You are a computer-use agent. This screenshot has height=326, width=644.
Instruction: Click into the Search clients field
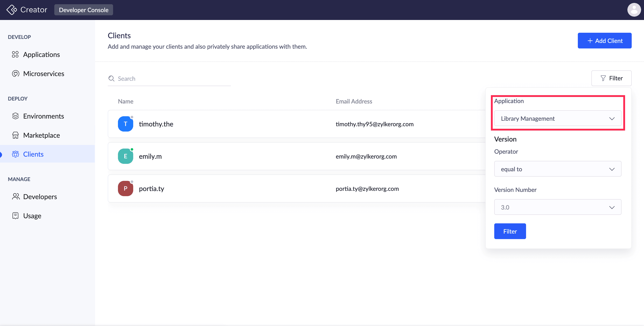[x=172, y=79]
